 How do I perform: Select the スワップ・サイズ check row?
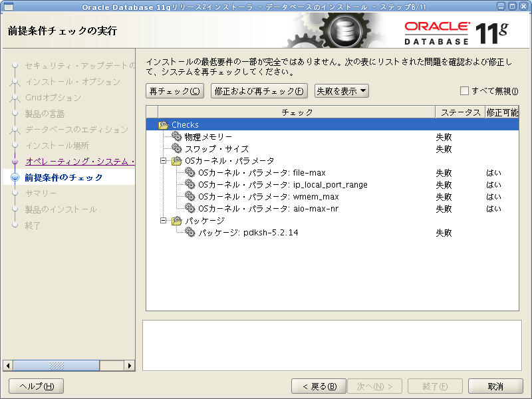tap(332, 148)
